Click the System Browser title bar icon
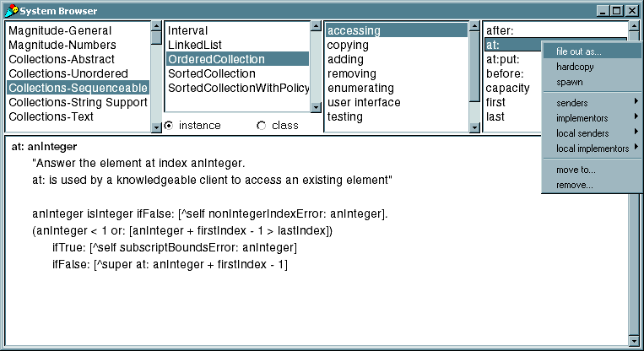Viewport: 644px width, 351px height. [10, 10]
